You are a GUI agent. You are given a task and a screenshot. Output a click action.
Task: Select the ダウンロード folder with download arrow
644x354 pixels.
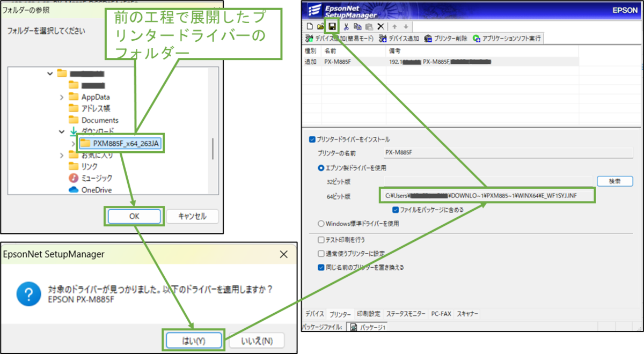click(92, 131)
